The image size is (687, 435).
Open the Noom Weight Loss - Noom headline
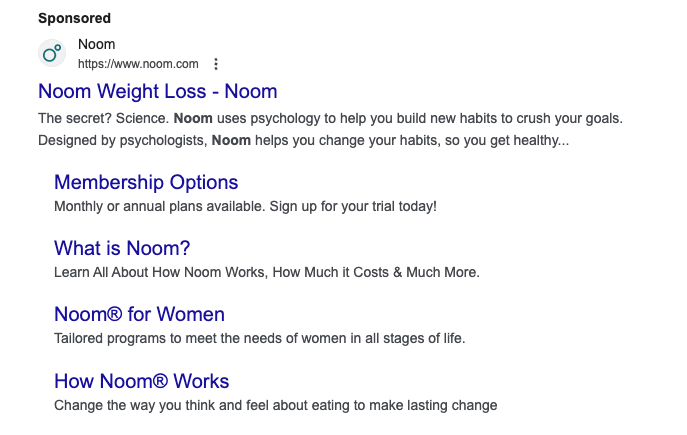coord(158,92)
